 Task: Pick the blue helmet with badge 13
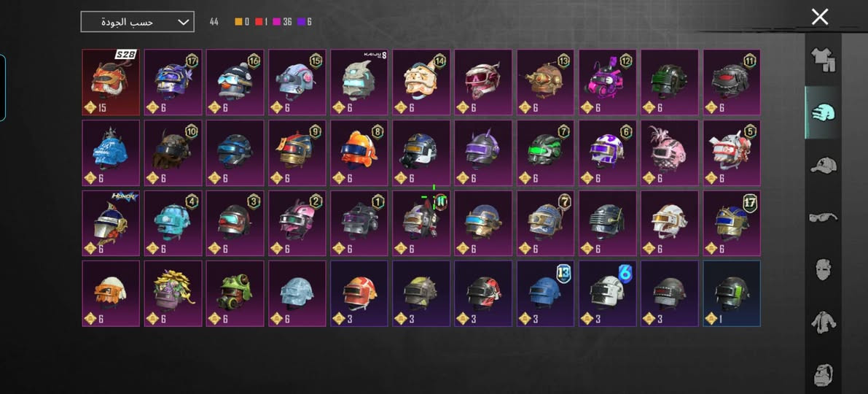pyautogui.click(x=545, y=294)
